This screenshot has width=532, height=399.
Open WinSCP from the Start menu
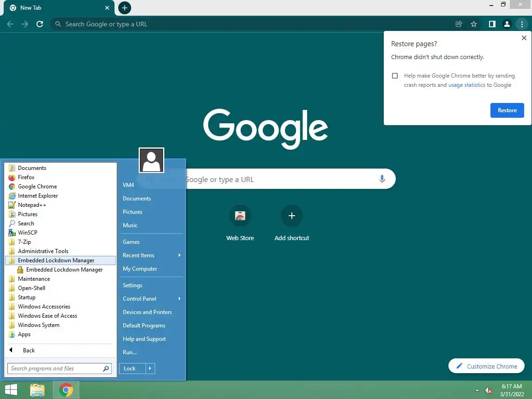pyautogui.click(x=61, y=232)
